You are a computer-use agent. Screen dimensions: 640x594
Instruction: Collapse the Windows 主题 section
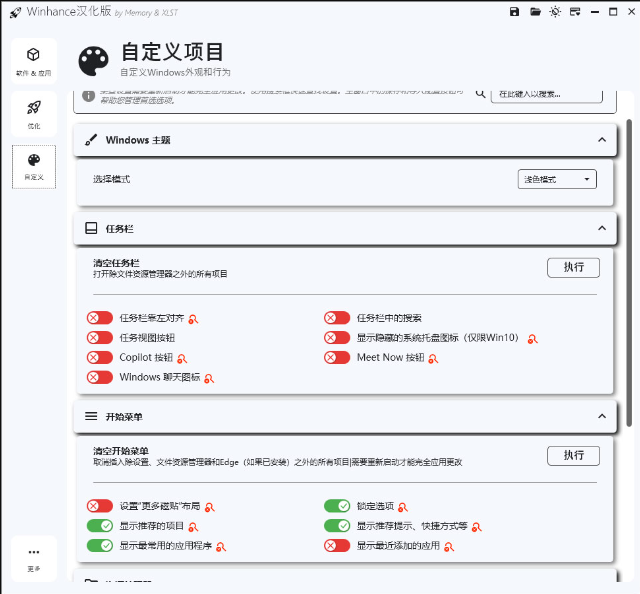point(601,140)
